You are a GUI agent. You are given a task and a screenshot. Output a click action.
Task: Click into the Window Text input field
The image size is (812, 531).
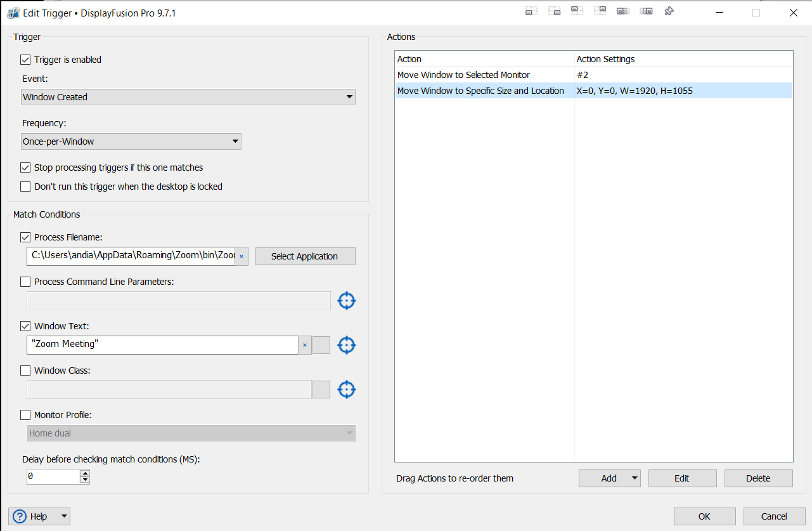click(x=162, y=344)
